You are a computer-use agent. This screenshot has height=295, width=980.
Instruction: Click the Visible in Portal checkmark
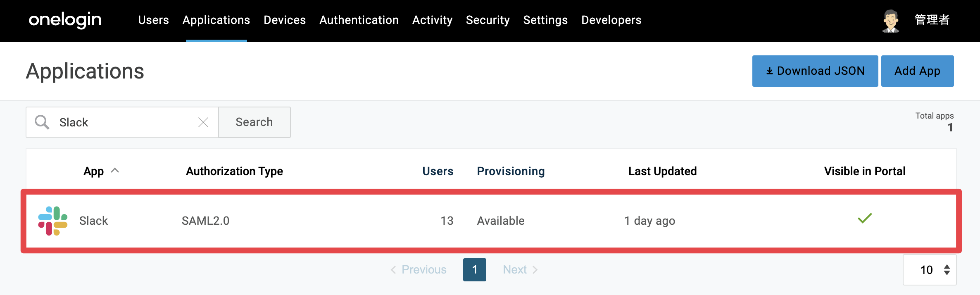[x=865, y=218]
